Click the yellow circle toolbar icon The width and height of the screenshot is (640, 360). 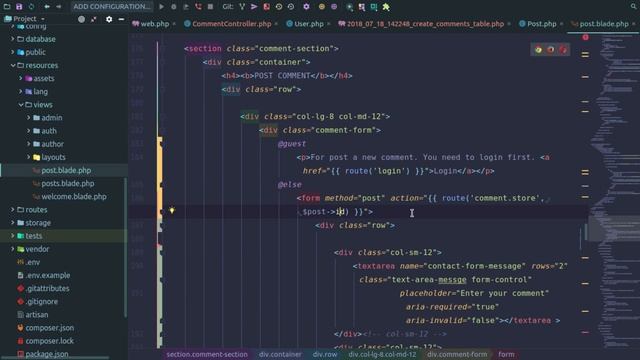pos(322,7)
